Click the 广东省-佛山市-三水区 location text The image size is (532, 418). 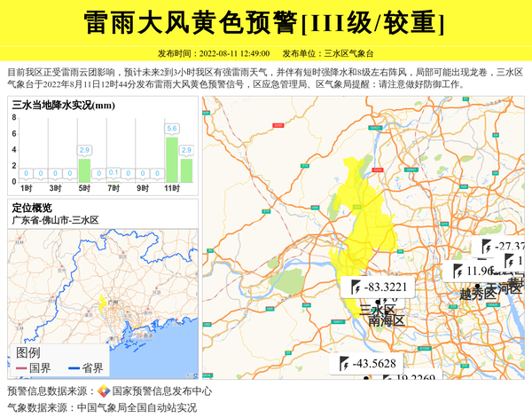[x=55, y=219]
